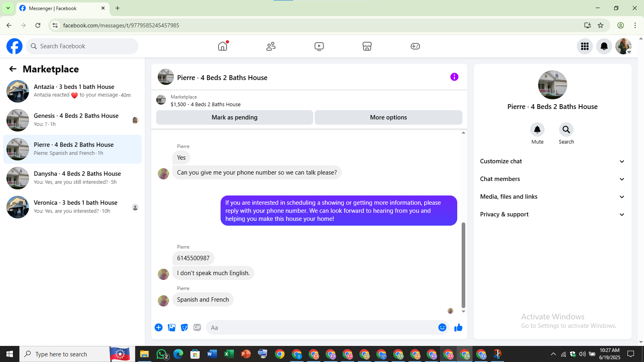Open the Windows notification center

(x=631, y=354)
